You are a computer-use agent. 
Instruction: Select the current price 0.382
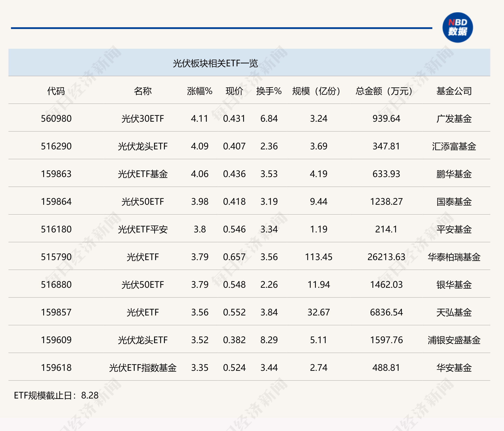(x=234, y=340)
